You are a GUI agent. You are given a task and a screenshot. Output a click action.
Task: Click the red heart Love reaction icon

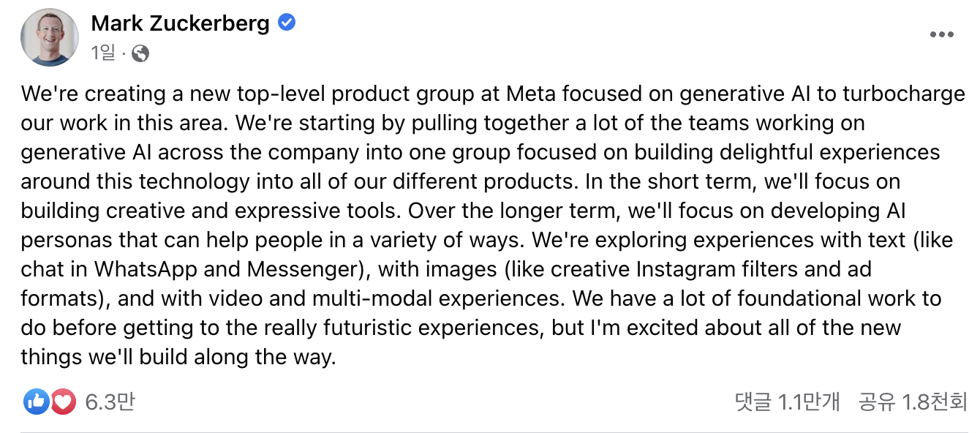pos(62,401)
